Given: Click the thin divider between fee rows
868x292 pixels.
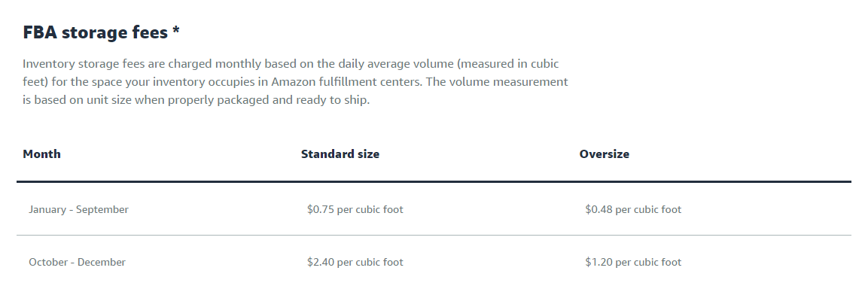Looking at the screenshot, I should tap(434, 235).
